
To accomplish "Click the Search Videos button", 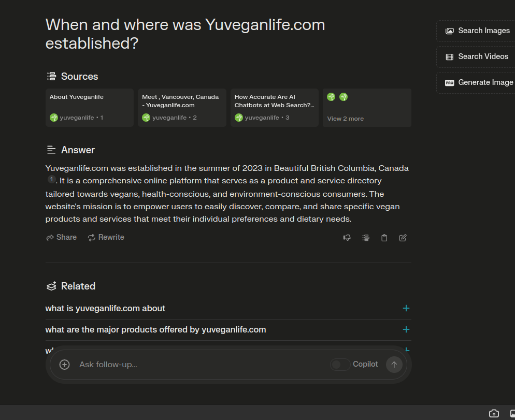I will click(477, 57).
